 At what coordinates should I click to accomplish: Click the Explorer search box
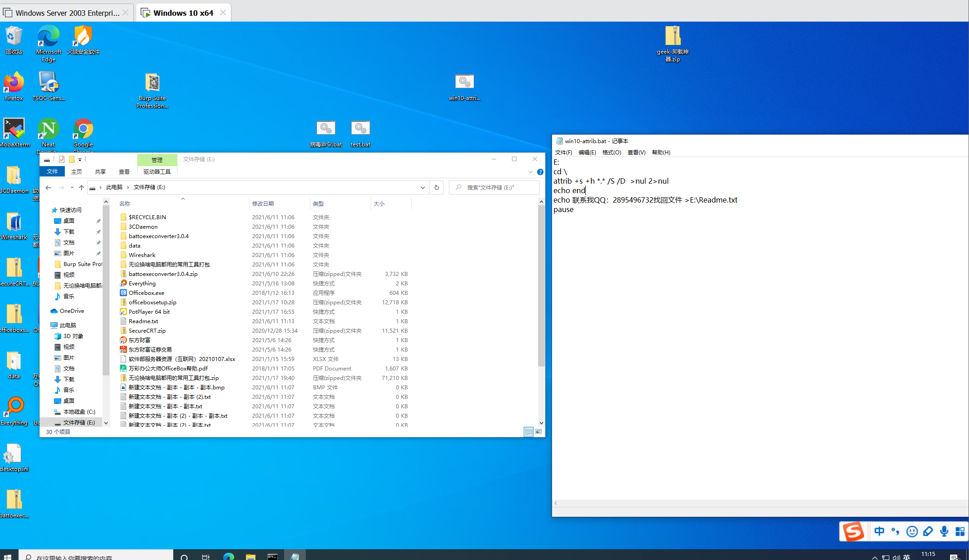point(495,187)
